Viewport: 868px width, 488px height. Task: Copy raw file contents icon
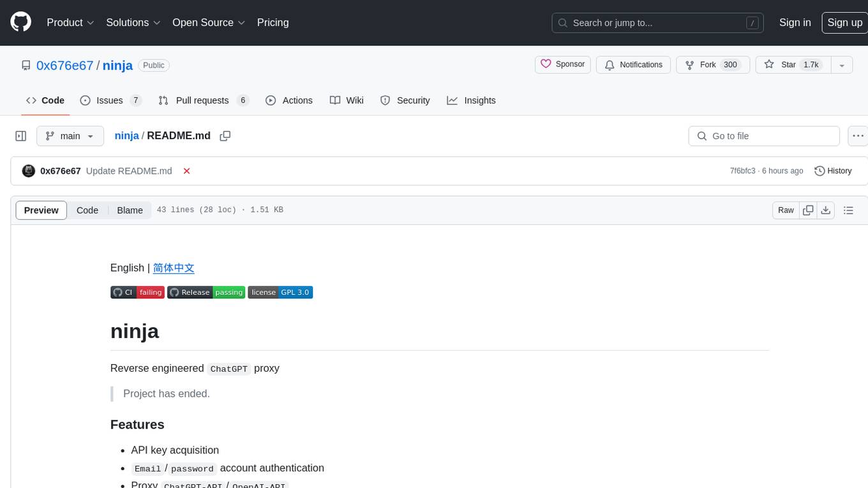pos(808,210)
